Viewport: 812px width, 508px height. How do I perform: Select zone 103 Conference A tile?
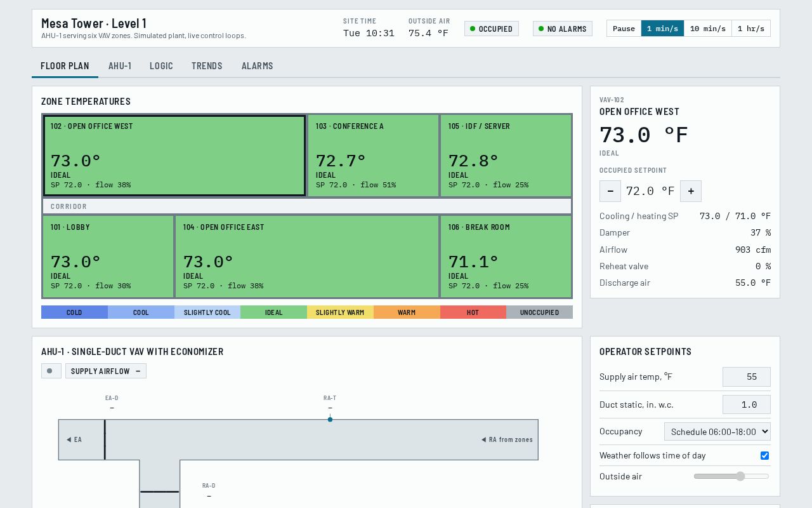click(x=373, y=156)
